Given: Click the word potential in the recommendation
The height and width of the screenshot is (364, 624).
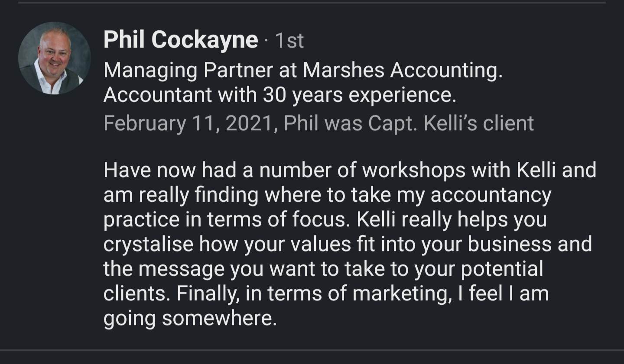Looking at the screenshot, I should (502, 269).
